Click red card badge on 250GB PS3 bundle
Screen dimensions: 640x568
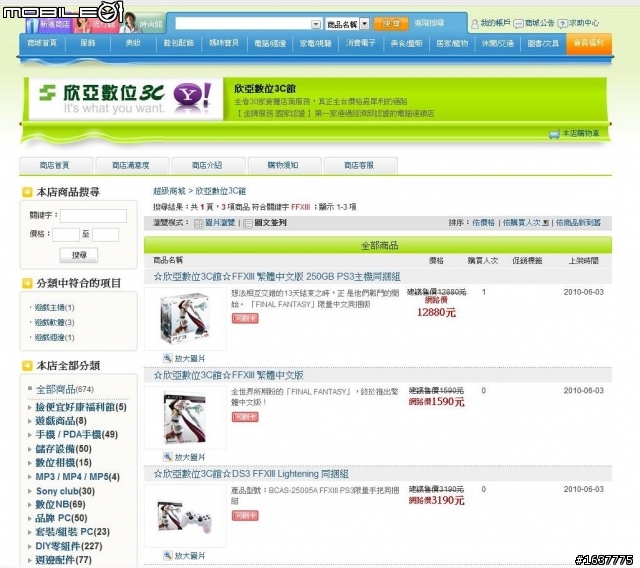click(x=245, y=318)
